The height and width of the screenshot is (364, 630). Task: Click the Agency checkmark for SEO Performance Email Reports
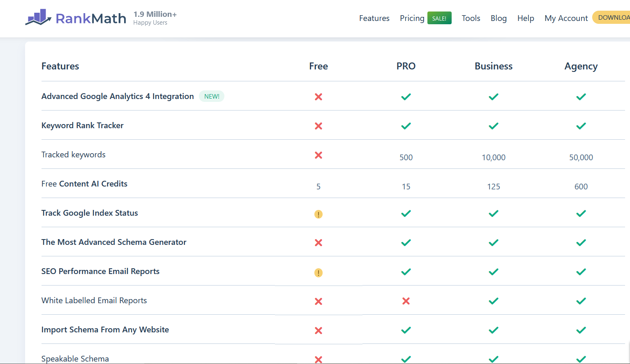pyautogui.click(x=581, y=272)
